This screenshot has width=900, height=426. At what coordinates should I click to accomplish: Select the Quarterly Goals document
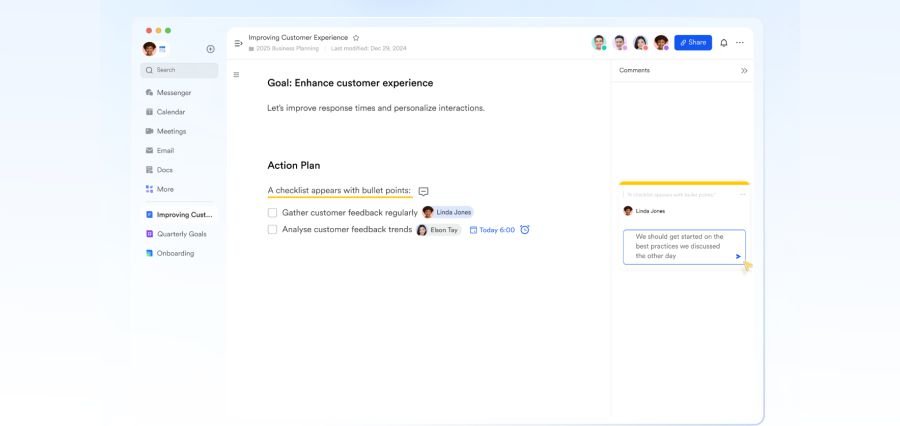[181, 234]
